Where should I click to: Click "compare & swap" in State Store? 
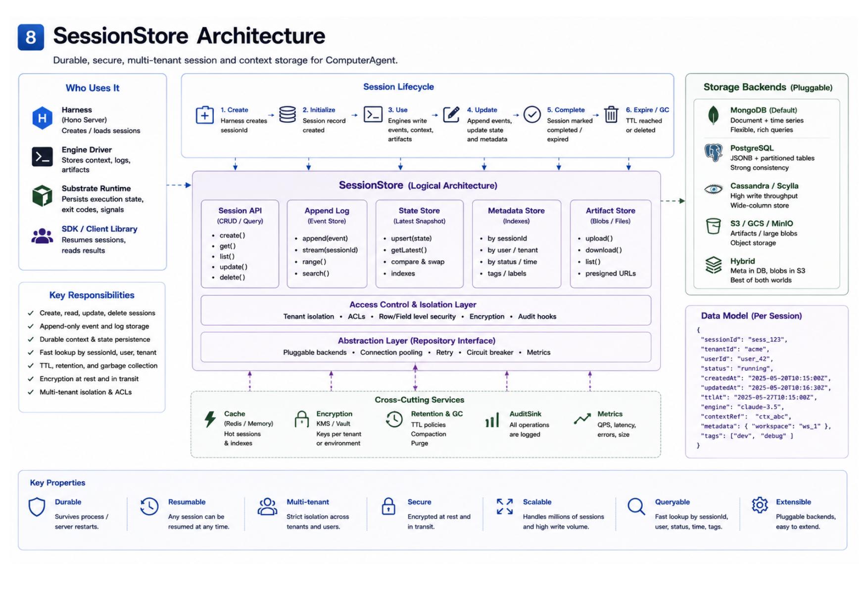[417, 262]
